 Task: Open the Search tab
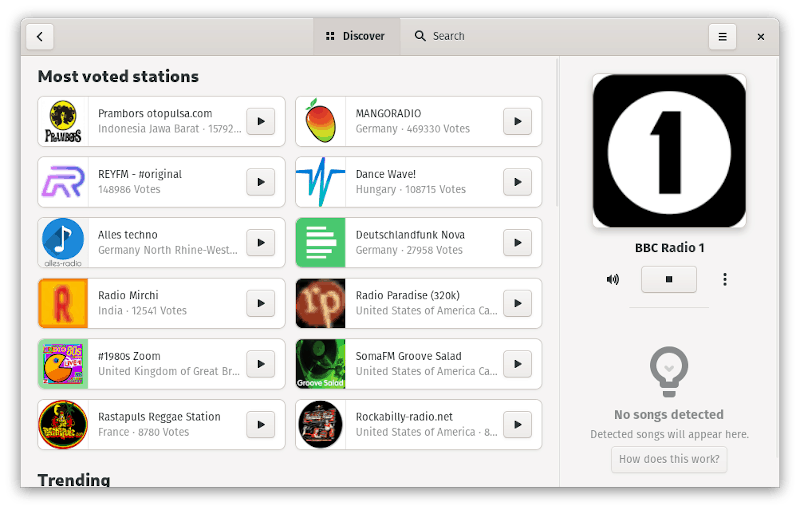tap(440, 36)
